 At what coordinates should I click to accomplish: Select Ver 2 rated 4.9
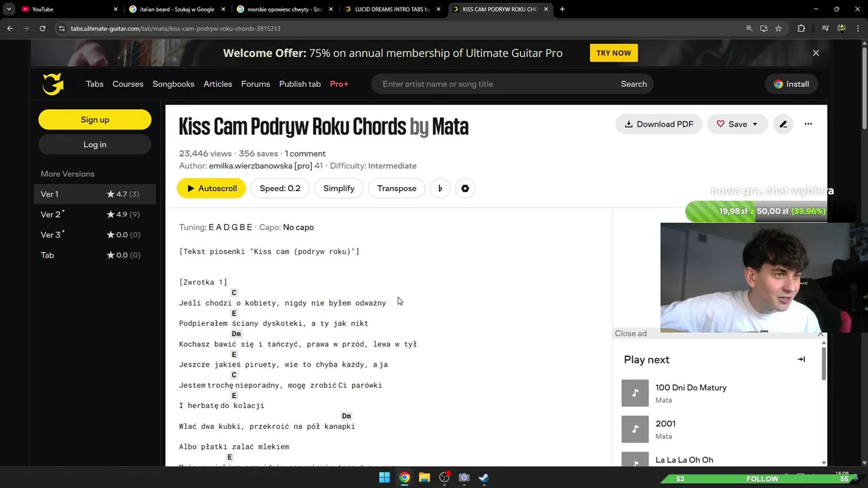coord(95,214)
